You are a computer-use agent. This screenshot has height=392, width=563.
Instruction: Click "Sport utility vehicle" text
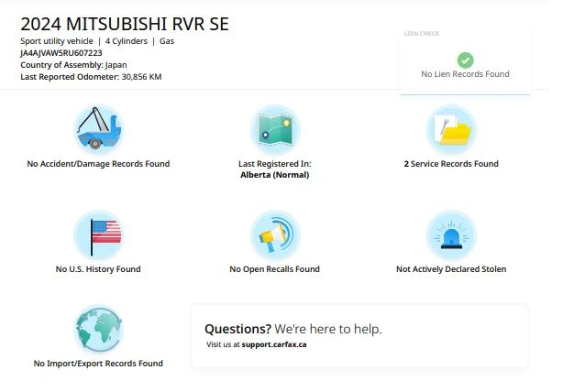tap(57, 41)
